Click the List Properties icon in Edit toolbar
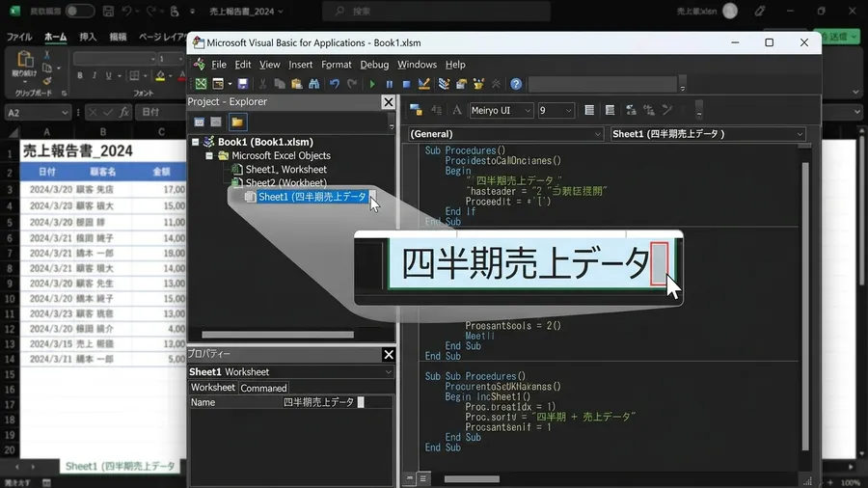 416,110
